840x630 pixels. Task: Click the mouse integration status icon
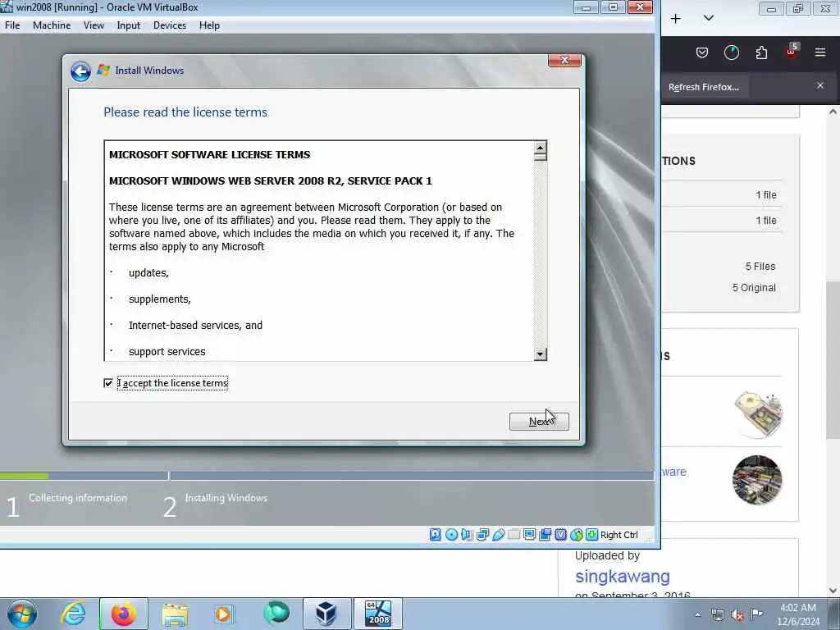click(x=576, y=534)
